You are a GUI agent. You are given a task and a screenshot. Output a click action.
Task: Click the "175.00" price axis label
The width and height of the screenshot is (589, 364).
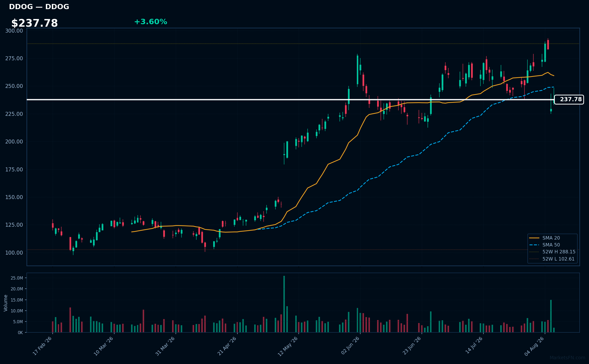point(14,169)
